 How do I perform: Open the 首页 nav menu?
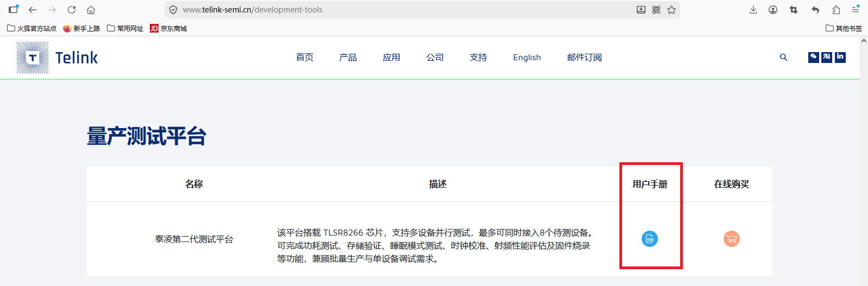click(x=305, y=58)
